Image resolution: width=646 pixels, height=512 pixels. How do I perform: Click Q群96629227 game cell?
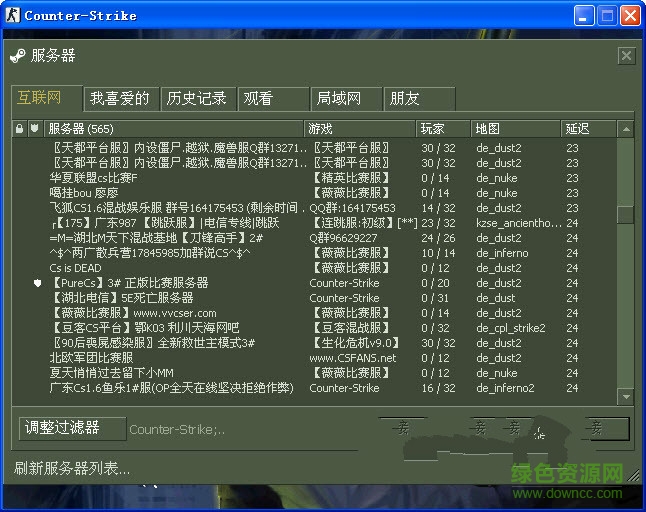click(343, 238)
